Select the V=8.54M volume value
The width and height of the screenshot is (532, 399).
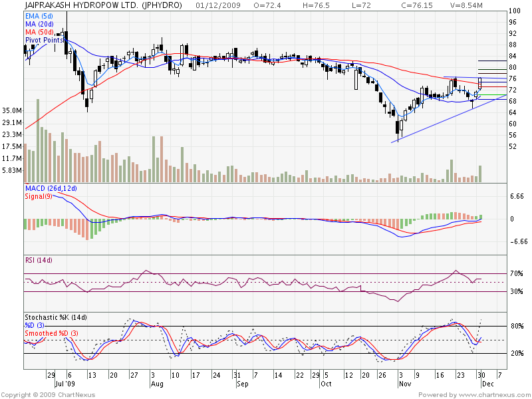[x=466, y=5]
